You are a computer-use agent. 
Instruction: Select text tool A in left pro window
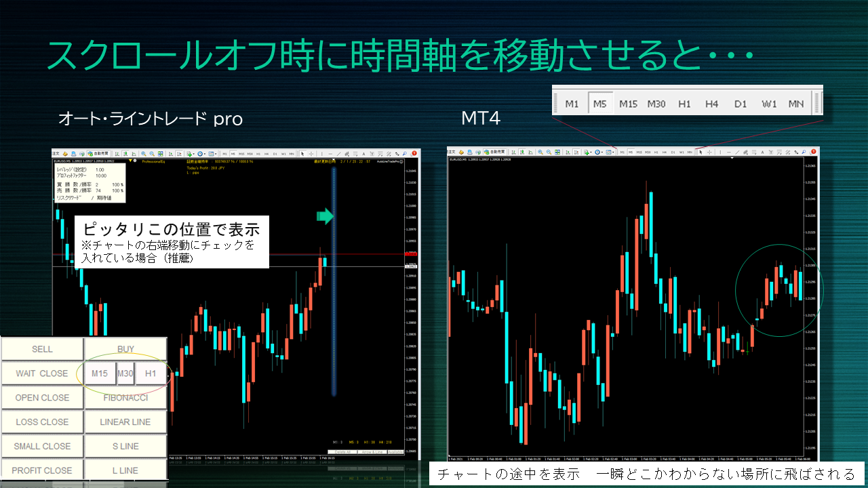tap(365, 154)
